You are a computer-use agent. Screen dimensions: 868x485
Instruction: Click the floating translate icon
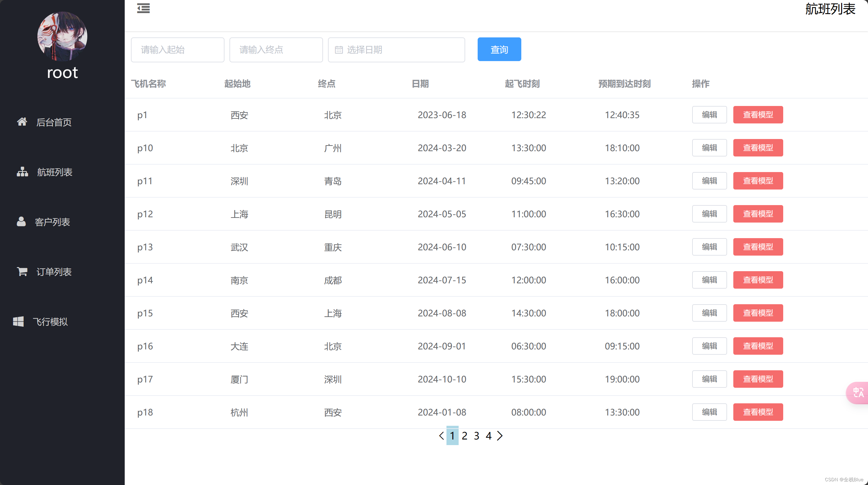[858, 392]
